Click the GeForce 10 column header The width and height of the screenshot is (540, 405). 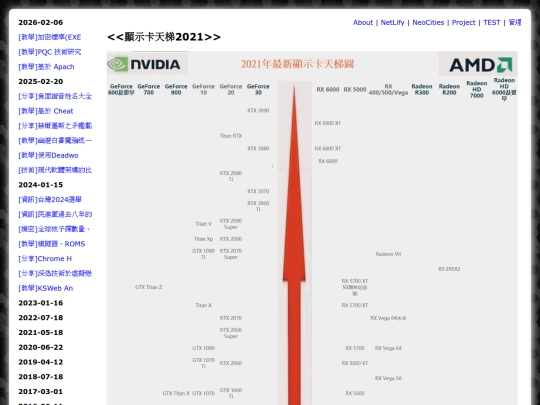[x=203, y=90]
